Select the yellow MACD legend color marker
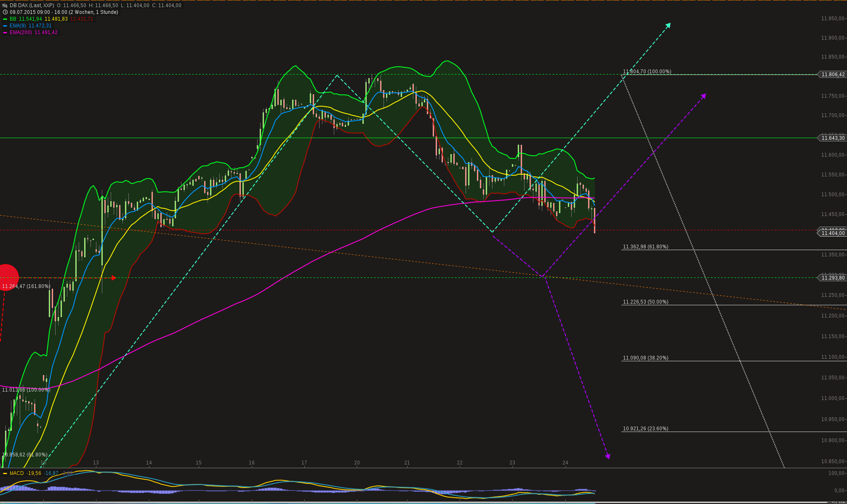The height and width of the screenshot is (504, 847). click(5, 473)
